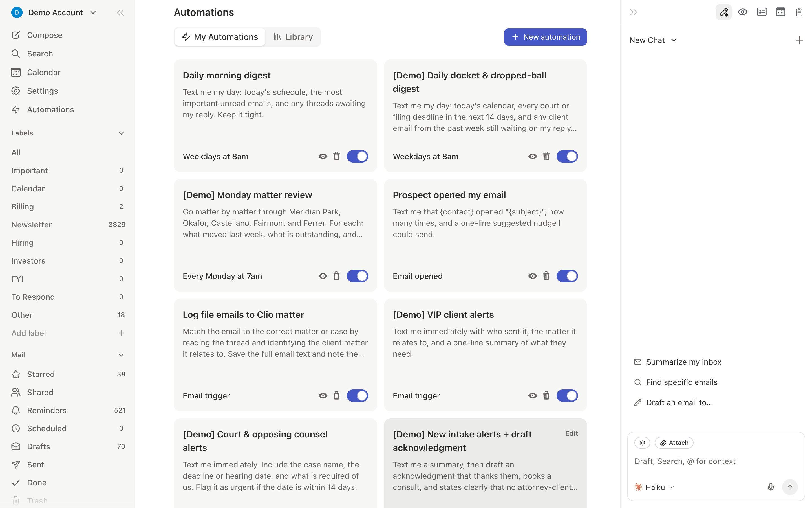812x508 pixels.
Task: Toggle the VIP client alerts switch
Action: click(567, 395)
